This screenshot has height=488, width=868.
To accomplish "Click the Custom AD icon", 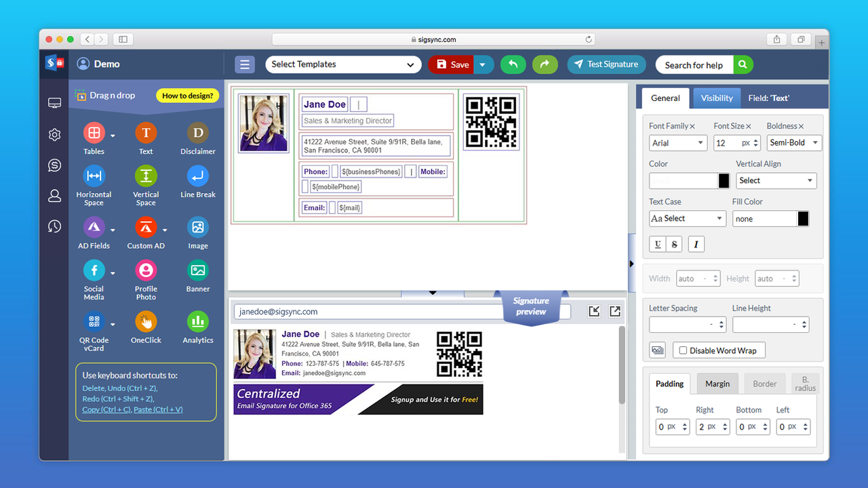I will point(146,227).
